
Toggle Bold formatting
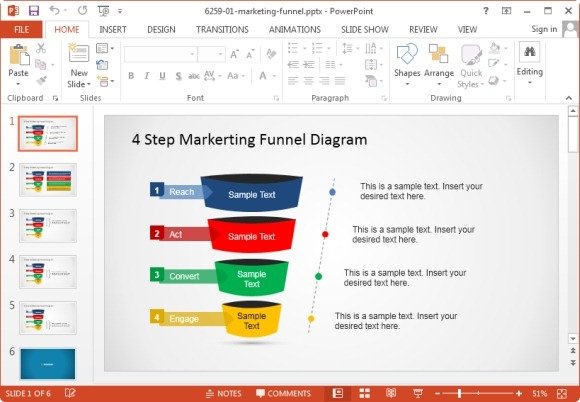point(131,76)
